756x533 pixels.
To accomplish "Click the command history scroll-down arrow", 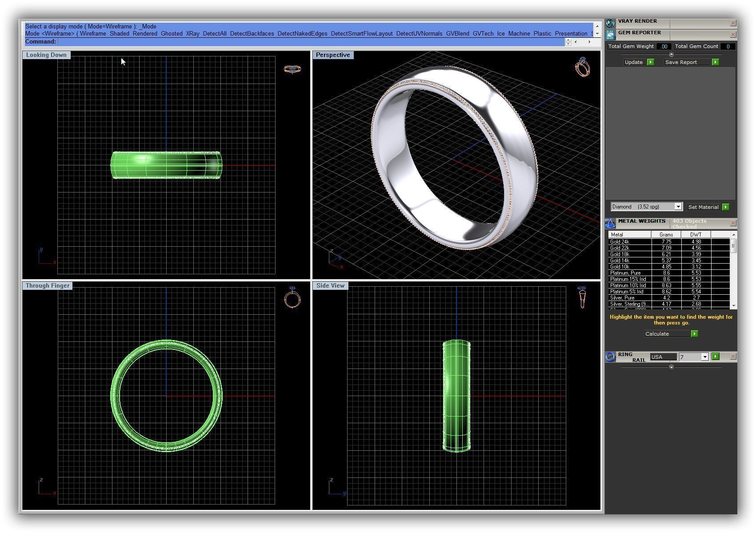I will [x=597, y=33].
